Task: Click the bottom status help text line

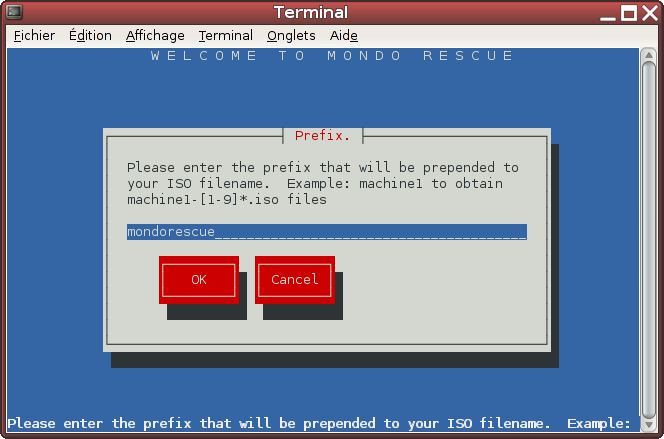Action: pyautogui.click(x=319, y=424)
